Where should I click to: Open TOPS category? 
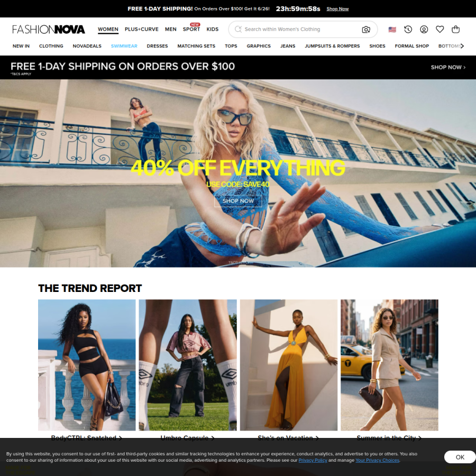tap(231, 46)
